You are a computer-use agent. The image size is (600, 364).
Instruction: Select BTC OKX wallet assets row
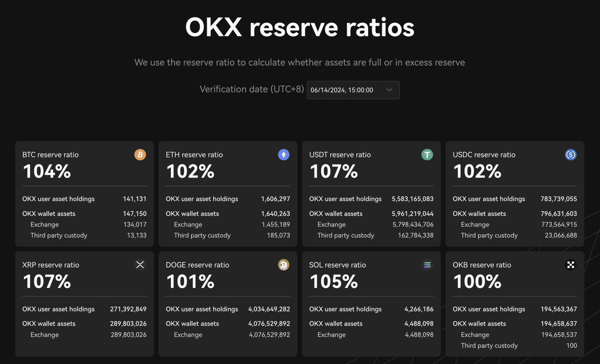[49, 214]
